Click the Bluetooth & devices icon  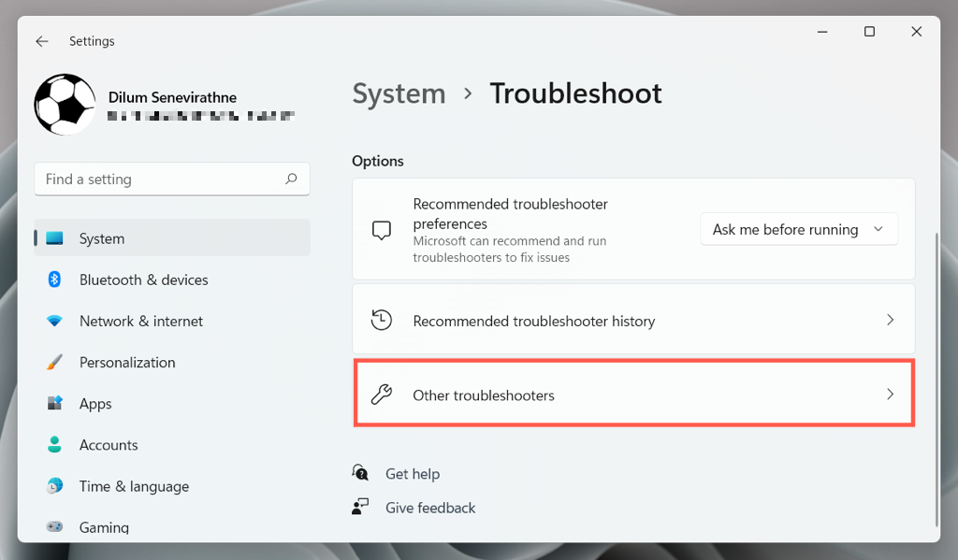[x=54, y=280]
